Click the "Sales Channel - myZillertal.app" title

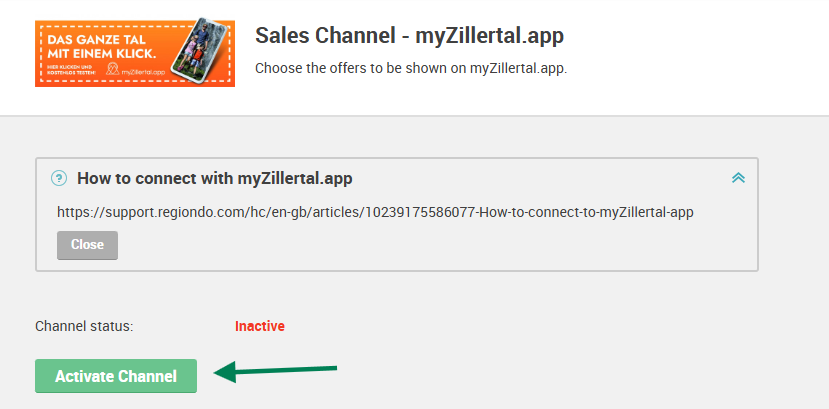click(x=409, y=36)
